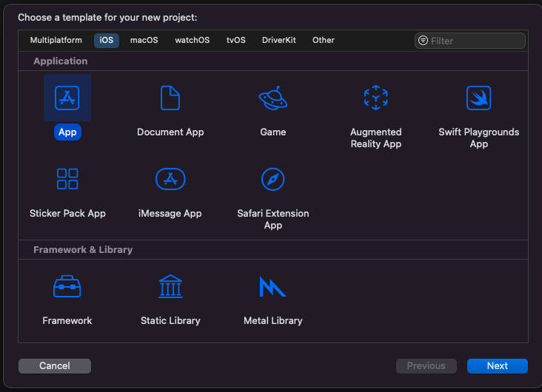
Task: Pick the iMessage App template
Action: click(170, 179)
